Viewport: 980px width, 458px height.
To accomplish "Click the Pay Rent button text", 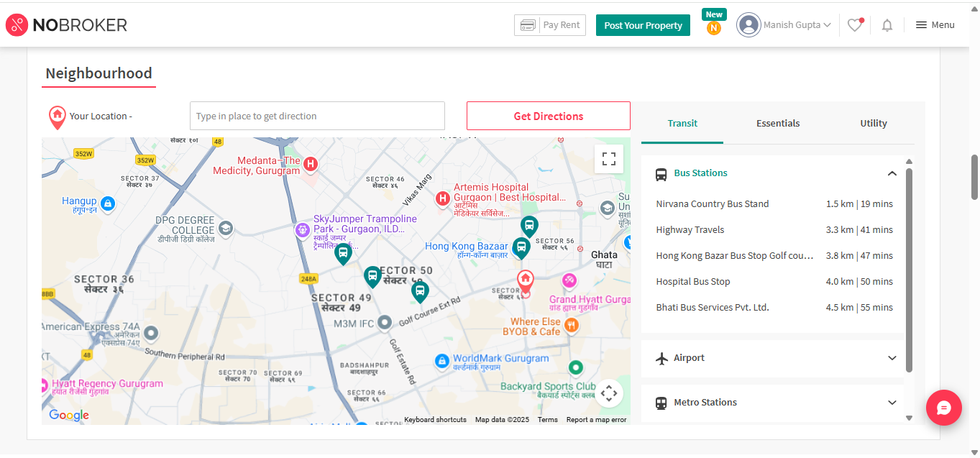I will (562, 25).
